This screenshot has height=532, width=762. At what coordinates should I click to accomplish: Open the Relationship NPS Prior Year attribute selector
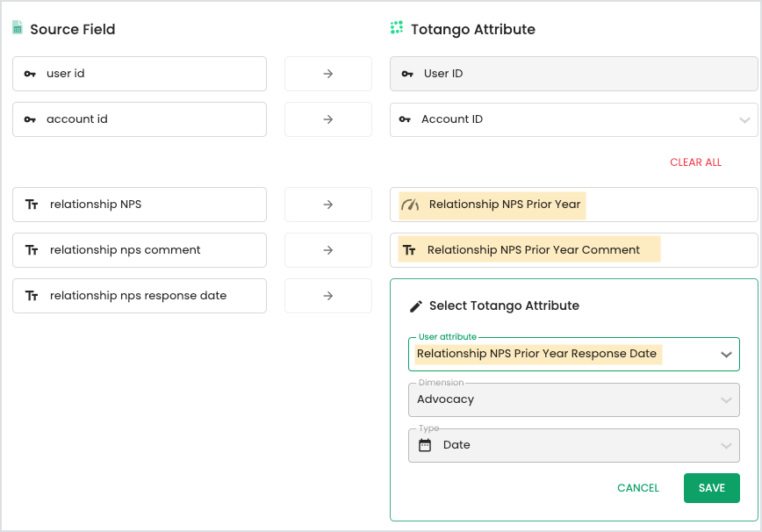[x=574, y=205]
